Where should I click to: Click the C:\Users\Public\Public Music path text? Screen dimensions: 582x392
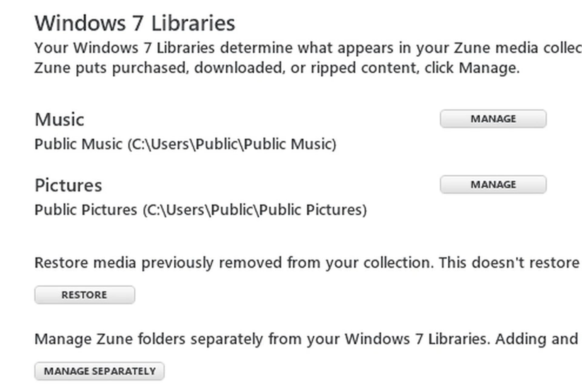pyautogui.click(x=232, y=144)
